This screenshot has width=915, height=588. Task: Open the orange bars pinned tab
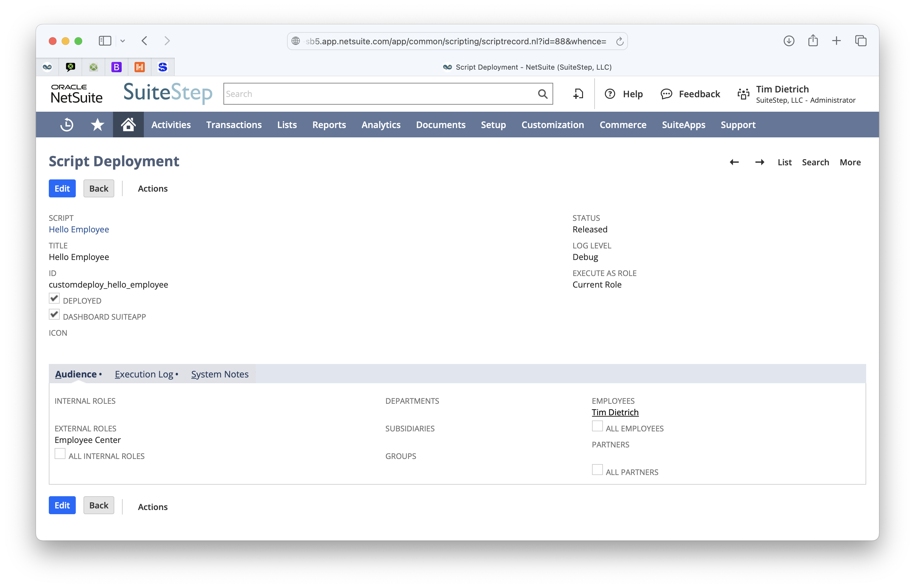[139, 67]
